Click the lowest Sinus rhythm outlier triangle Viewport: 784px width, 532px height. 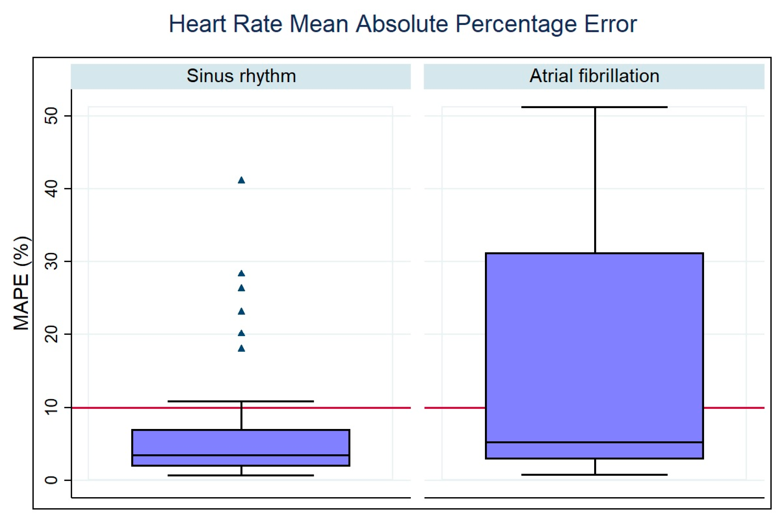click(241, 348)
